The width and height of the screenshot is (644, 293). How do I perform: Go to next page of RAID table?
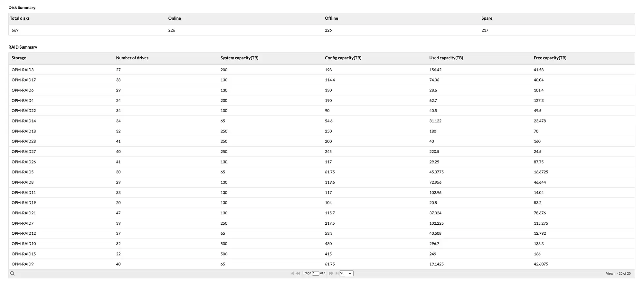pyautogui.click(x=331, y=273)
